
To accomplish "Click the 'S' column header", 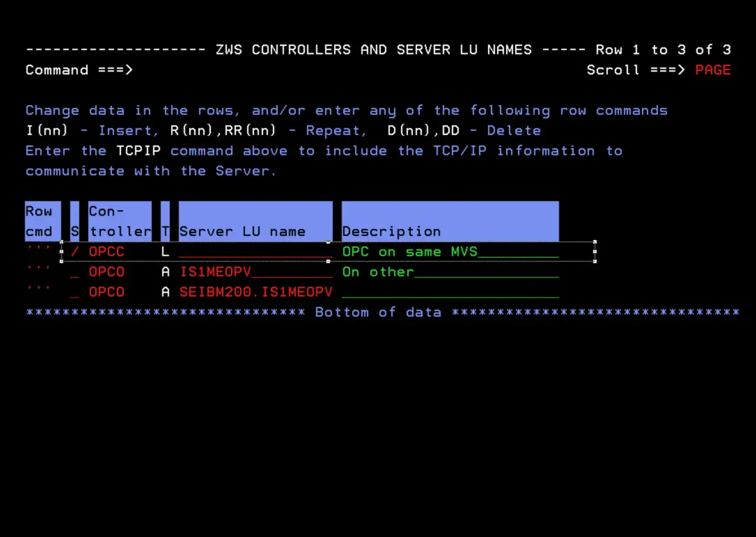I will tap(75, 221).
